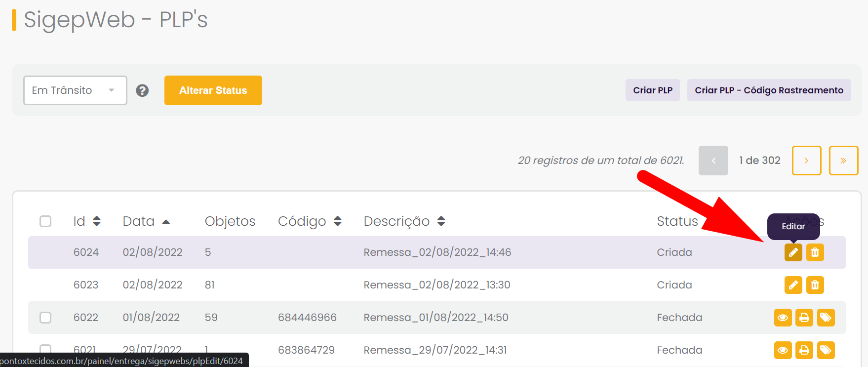View PLP 6022 with the eye icon
The width and height of the screenshot is (868, 367).
point(783,318)
